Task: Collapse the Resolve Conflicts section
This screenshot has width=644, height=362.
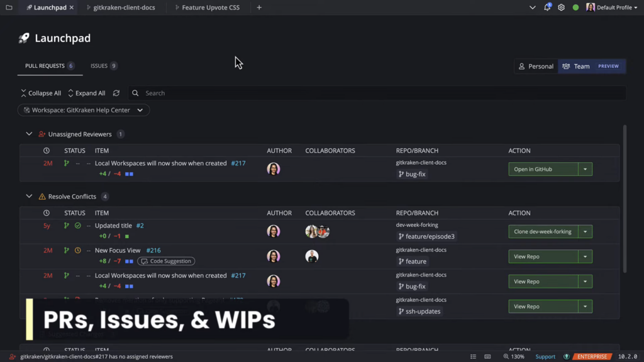Action: click(x=29, y=196)
